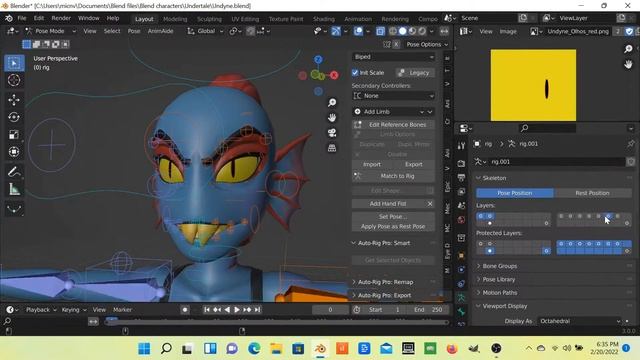Open Blender from the Windows taskbar
This screenshot has height=360, width=640.
320,349
